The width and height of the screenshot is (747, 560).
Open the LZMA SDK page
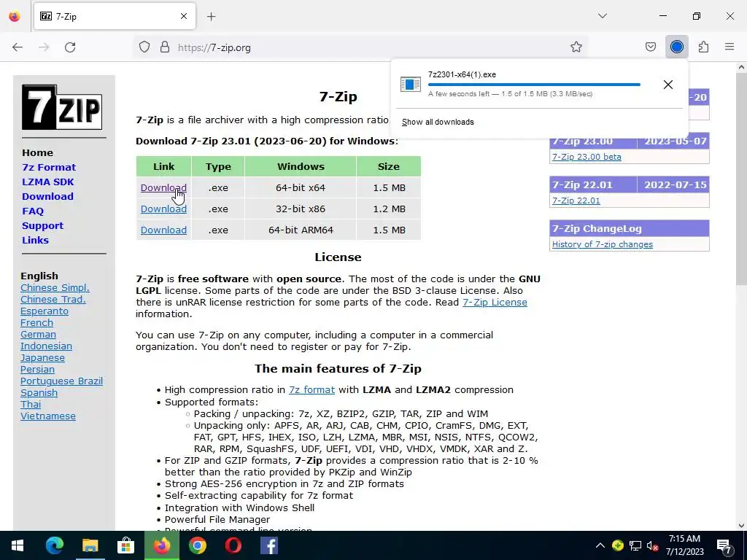[x=47, y=182]
